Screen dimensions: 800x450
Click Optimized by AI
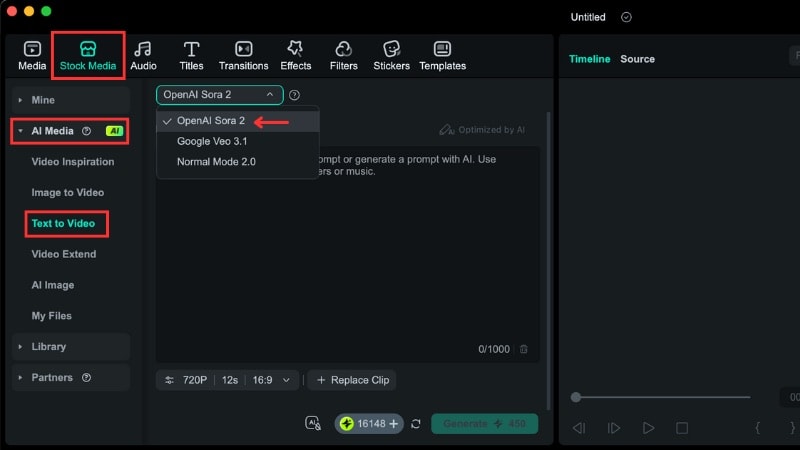click(x=482, y=130)
